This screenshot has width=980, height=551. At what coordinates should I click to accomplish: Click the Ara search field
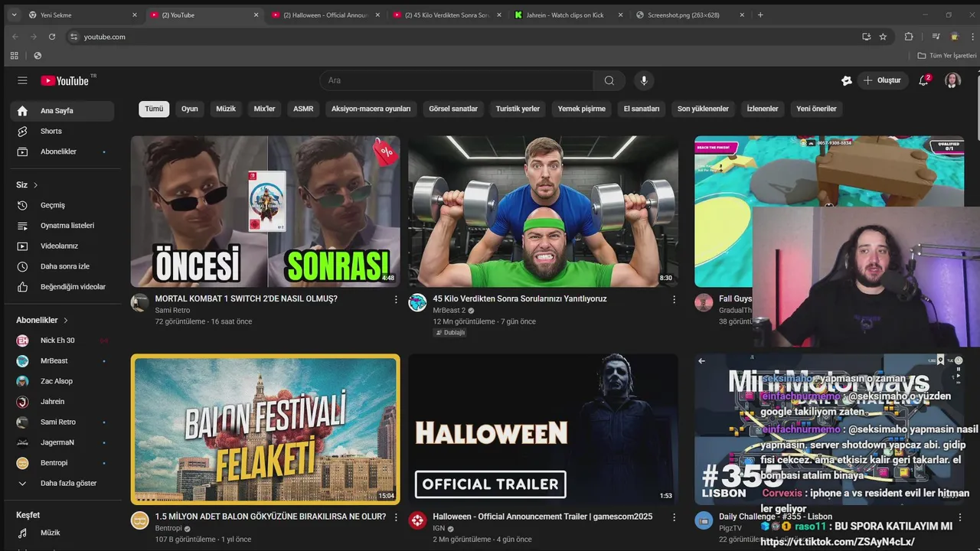[x=456, y=80]
